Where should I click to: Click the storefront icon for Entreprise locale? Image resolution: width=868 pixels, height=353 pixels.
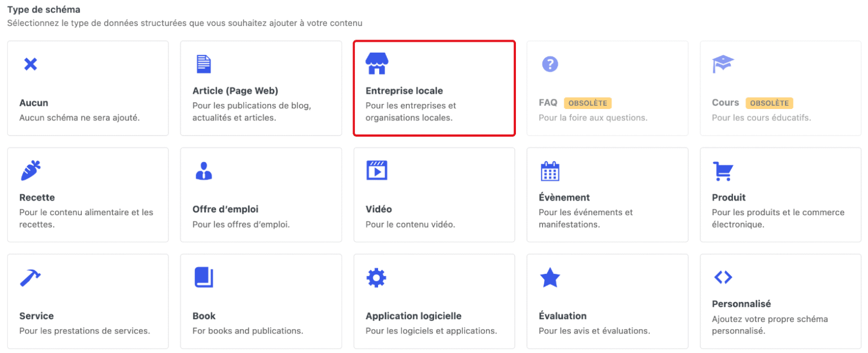(x=377, y=64)
